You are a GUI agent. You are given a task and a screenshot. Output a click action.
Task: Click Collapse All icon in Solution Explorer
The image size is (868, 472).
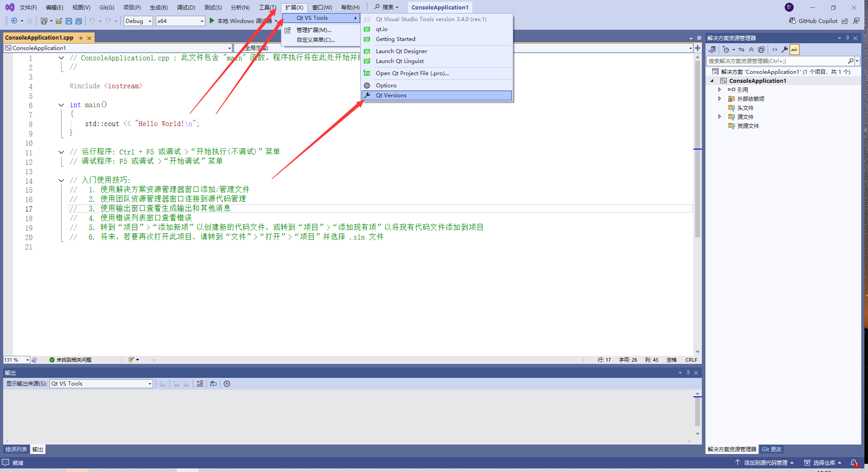[751, 50]
